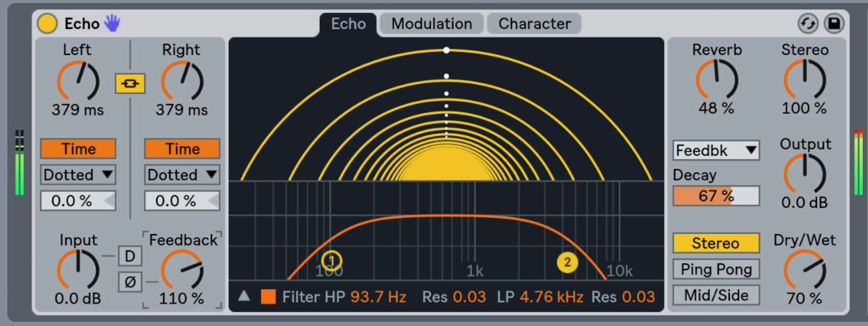Click the hot-swap preset icon
Screen dimensions: 868x326
click(x=808, y=23)
